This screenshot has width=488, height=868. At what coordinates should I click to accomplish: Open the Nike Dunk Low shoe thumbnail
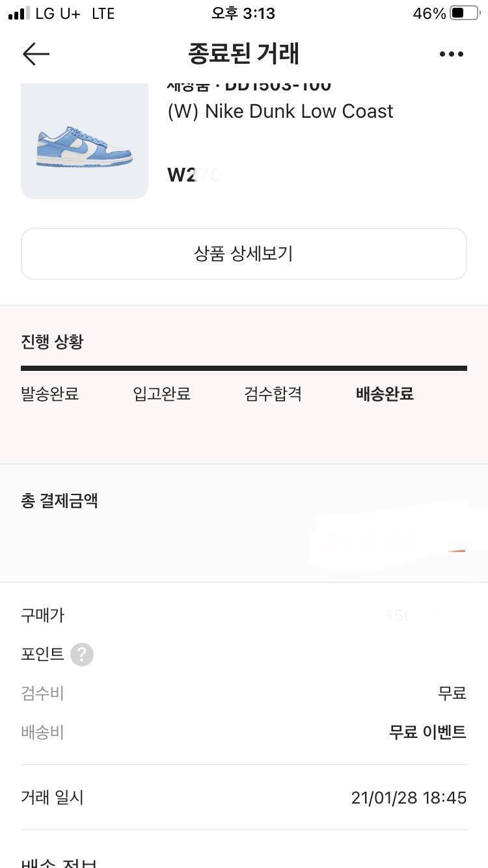pyautogui.click(x=85, y=141)
